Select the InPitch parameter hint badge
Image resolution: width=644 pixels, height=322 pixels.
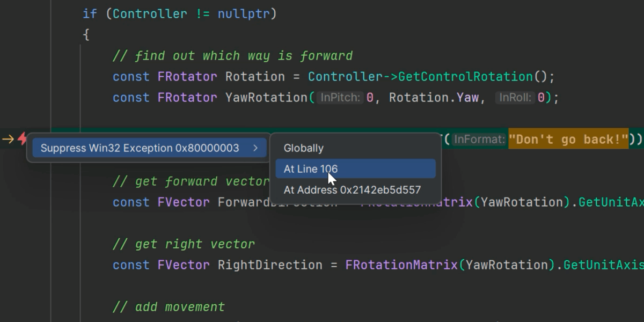[x=340, y=97]
